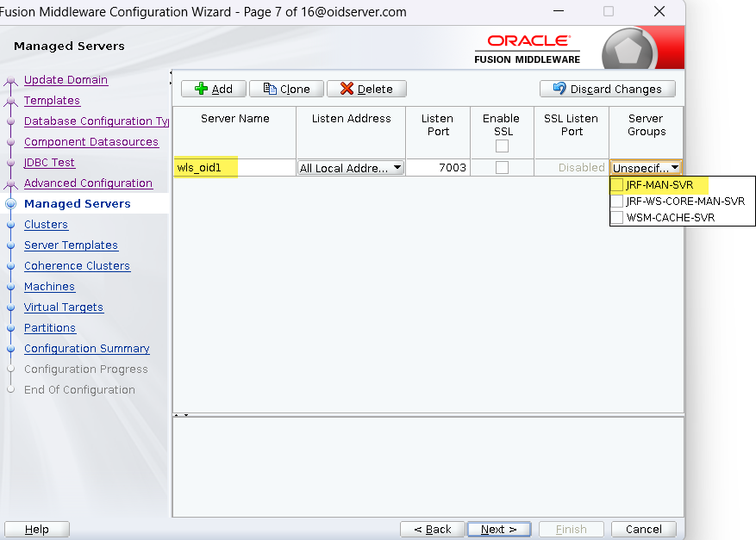The image size is (756, 540).
Task: Check the WSM-CACHE-SVR checkbox
Action: (x=617, y=217)
